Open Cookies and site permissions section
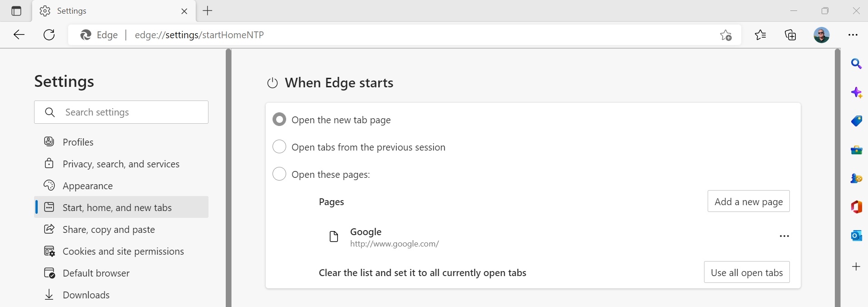This screenshot has height=307, width=868. (x=123, y=251)
